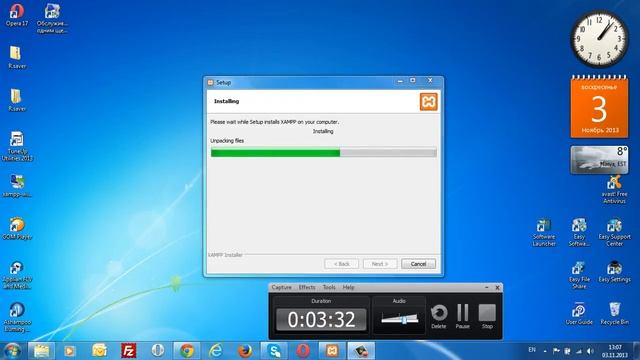Image resolution: width=640 pixels, height=360 pixels.
Task: Open the Recycle Bin
Action: click(x=614, y=313)
